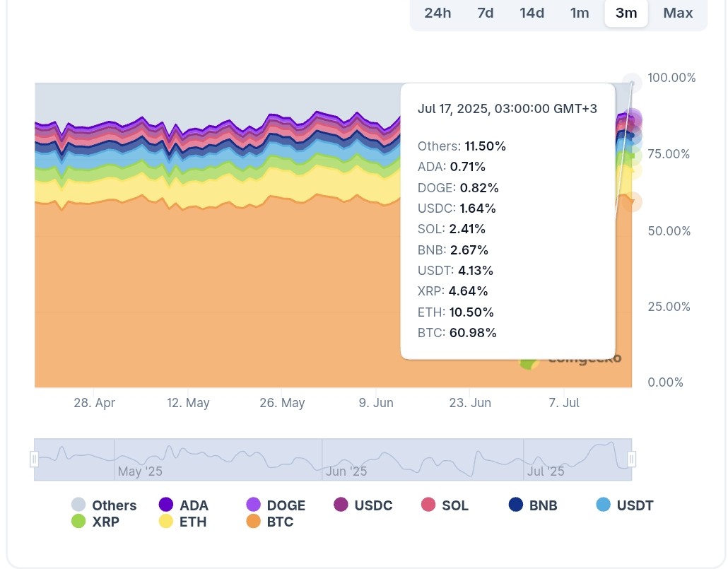728x569 pixels.
Task: Click the Jul '25 label in navigator
Action: (x=546, y=471)
